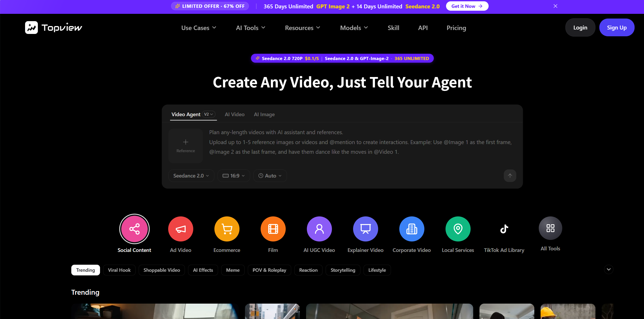
Task: Open the Ecommerce cart icon
Action: [x=227, y=229]
